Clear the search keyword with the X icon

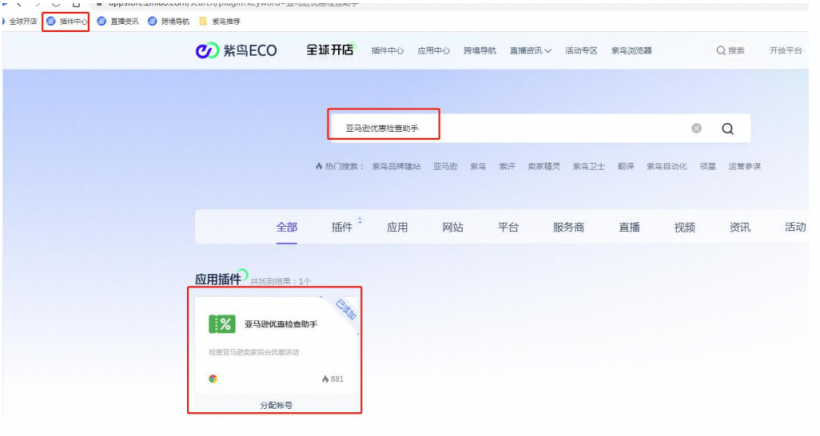(x=697, y=128)
